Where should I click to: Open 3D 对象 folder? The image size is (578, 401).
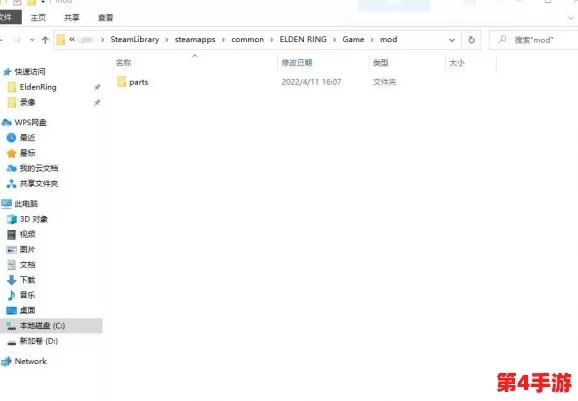pos(34,219)
